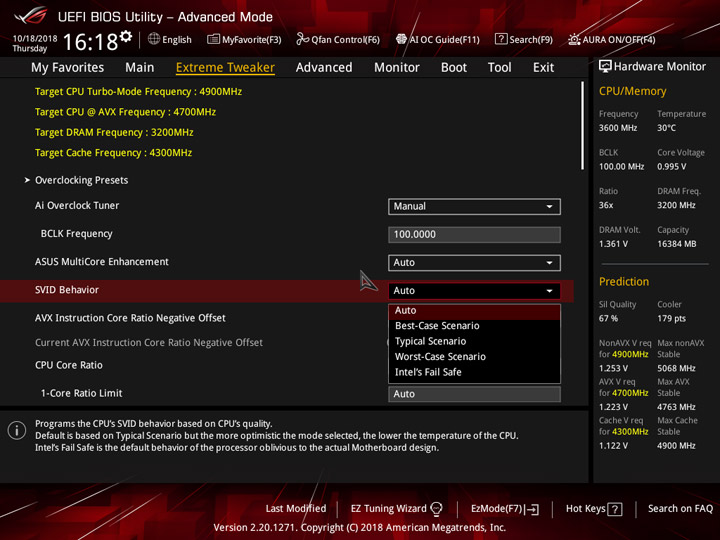Viewport: 720px width, 540px height.
Task: Click the 1-Core Ratio Limit field
Action: click(474, 394)
